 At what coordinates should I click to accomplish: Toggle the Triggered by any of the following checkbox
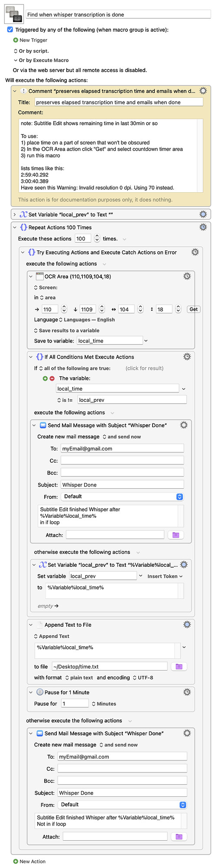(10, 30)
